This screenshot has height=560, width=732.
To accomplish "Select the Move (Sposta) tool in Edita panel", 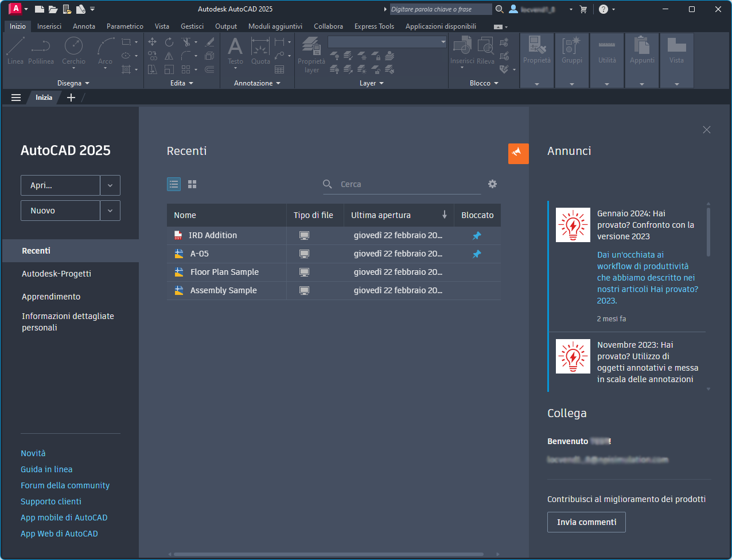I will pyautogui.click(x=152, y=42).
